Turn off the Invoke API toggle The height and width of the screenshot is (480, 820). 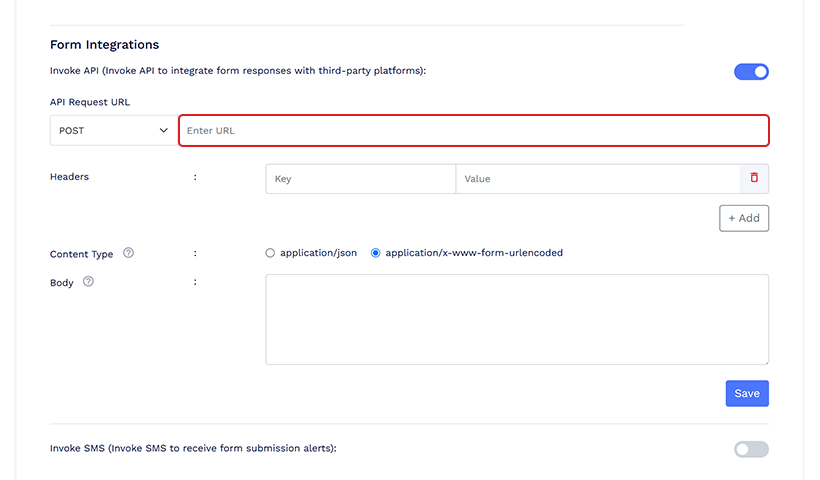point(751,71)
